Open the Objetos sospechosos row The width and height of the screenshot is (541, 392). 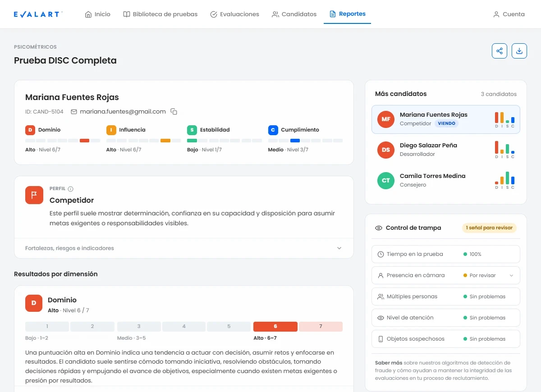point(446,339)
